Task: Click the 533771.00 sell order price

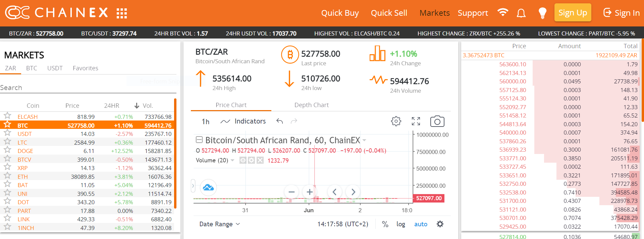Action: (x=513, y=158)
